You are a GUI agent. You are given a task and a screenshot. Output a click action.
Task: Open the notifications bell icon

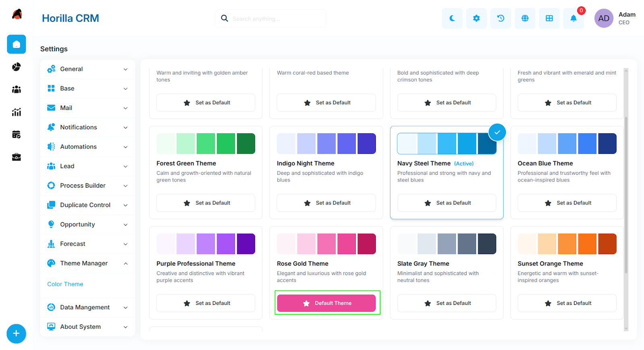pyautogui.click(x=574, y=18)
